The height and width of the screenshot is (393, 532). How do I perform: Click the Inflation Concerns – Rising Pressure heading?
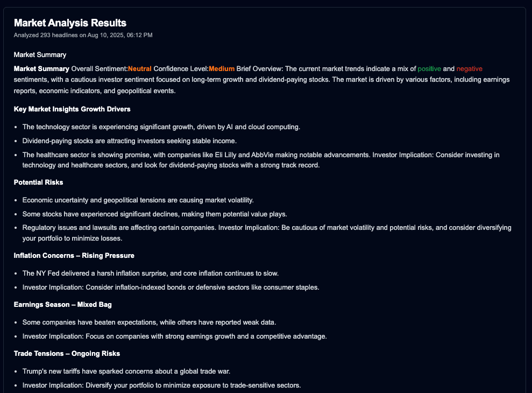[74, 255]
